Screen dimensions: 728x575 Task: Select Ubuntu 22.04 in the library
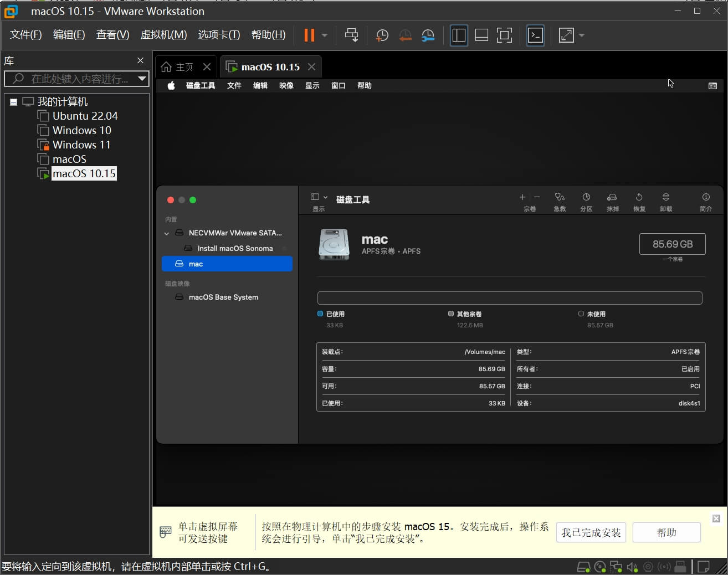coord(85,116)
